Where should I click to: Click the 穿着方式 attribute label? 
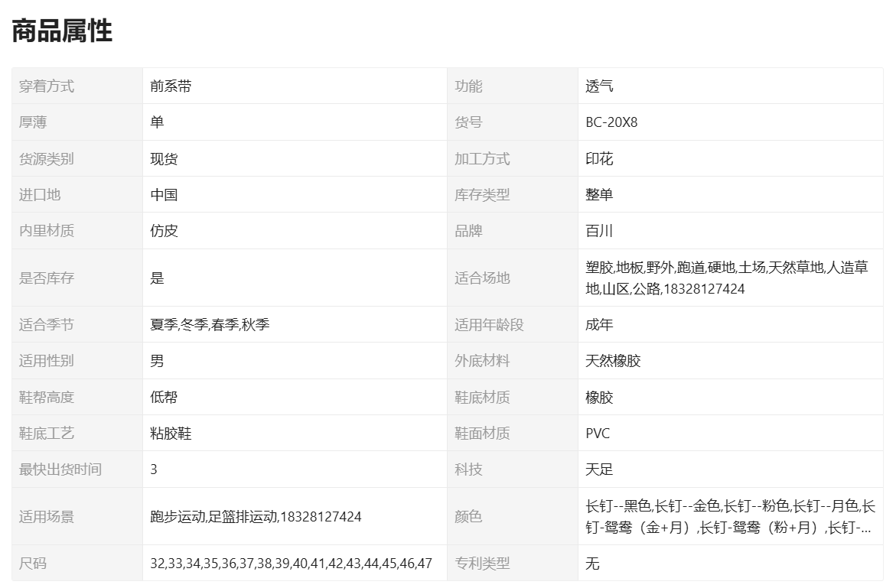pos(47,86)
